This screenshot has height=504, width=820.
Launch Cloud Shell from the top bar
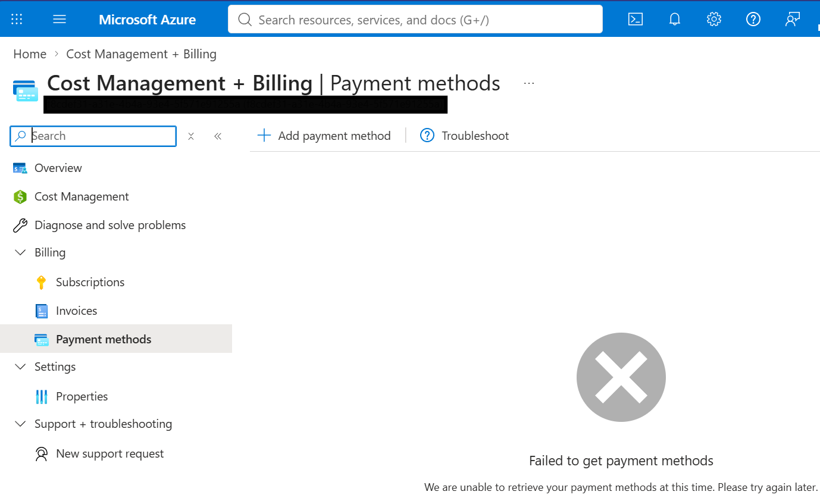(x=636, y=19)
